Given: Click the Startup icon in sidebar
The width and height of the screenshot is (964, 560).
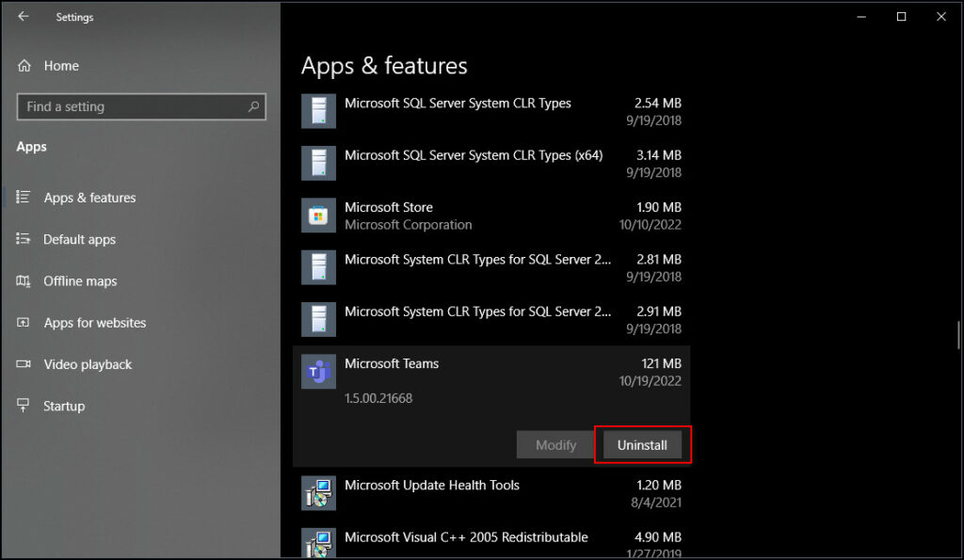Looking at the screenshot, I should coord(24,405).
